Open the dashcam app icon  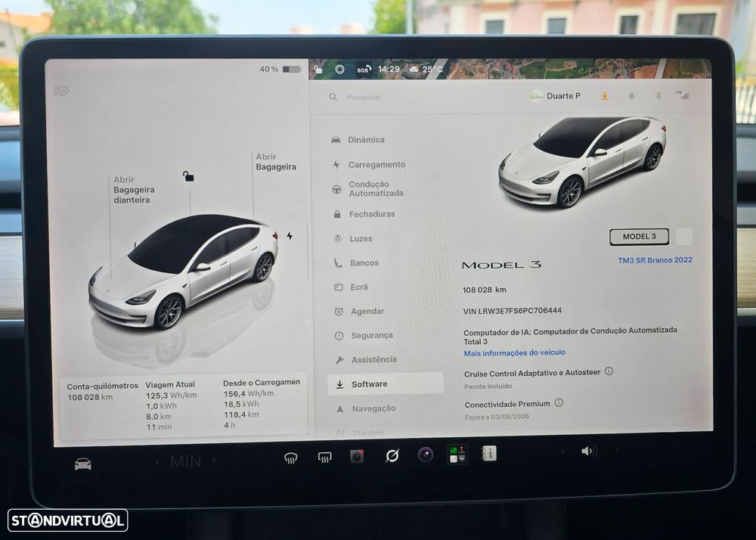[x=357, y=456]
